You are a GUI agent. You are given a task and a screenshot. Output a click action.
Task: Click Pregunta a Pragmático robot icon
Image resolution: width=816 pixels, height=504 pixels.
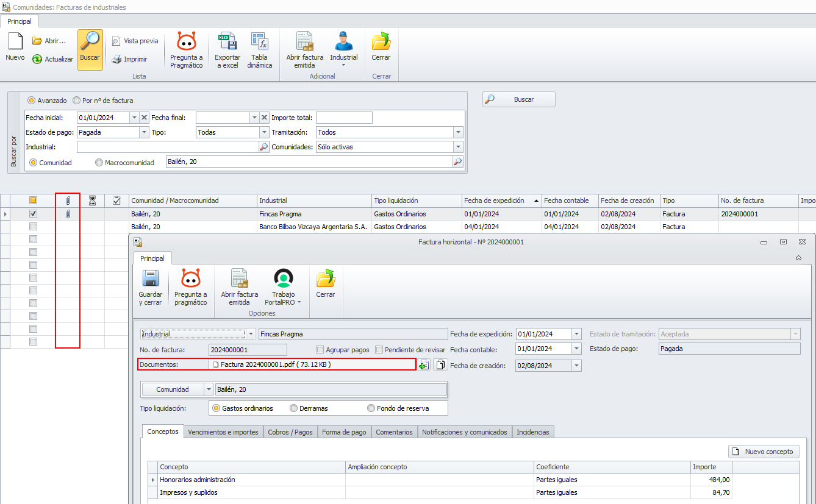click(186, 43)
